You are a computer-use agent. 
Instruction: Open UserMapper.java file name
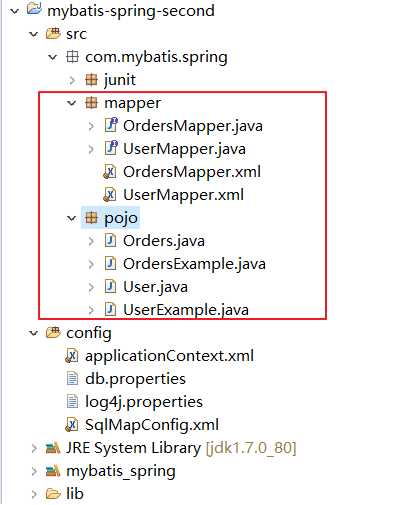coord(184,149)
